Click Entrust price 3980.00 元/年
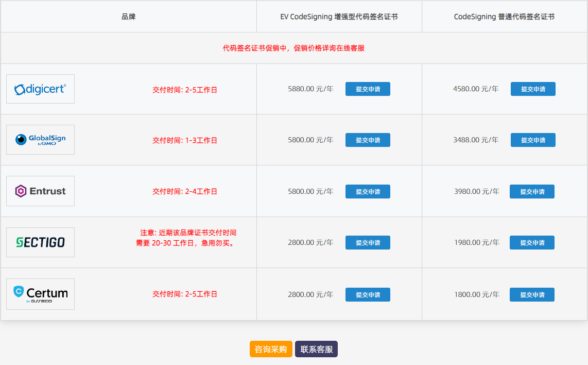 477,191
